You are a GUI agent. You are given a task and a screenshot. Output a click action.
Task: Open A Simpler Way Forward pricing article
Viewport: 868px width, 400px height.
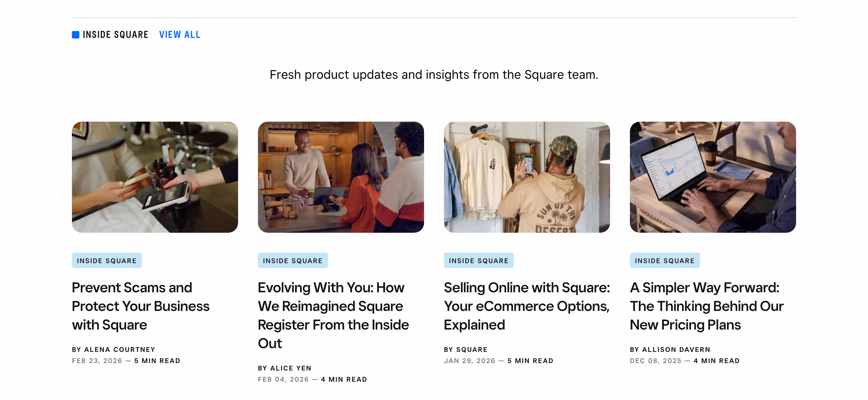click(x=706, y=306)
